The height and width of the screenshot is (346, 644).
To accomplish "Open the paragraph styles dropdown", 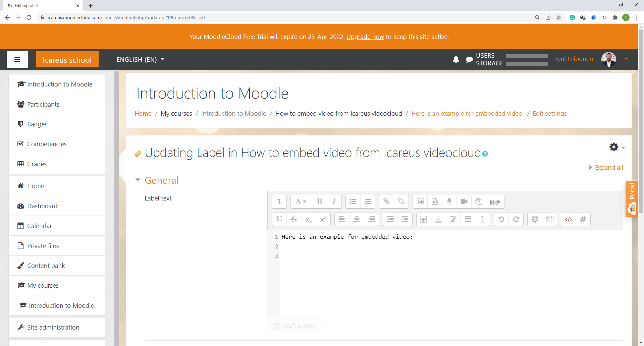I will click(x=301, y=201).
